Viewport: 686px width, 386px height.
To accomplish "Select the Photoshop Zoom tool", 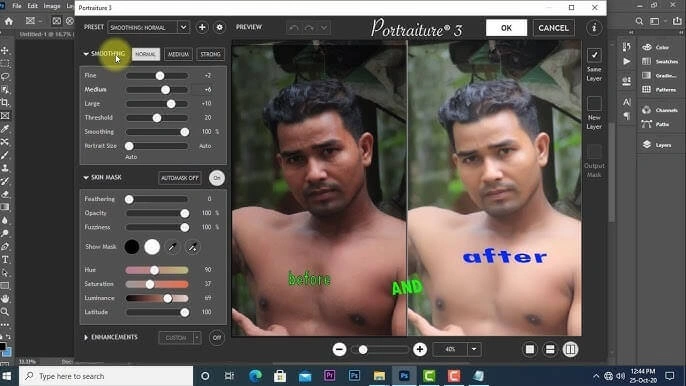I will coord(5,312).
